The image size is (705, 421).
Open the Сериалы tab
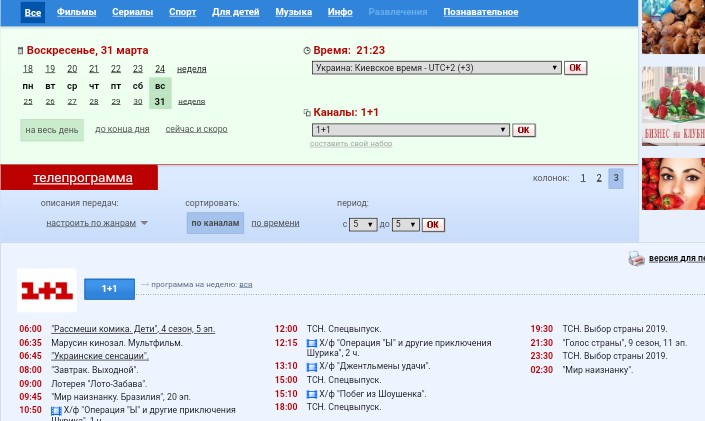point(132,12)
